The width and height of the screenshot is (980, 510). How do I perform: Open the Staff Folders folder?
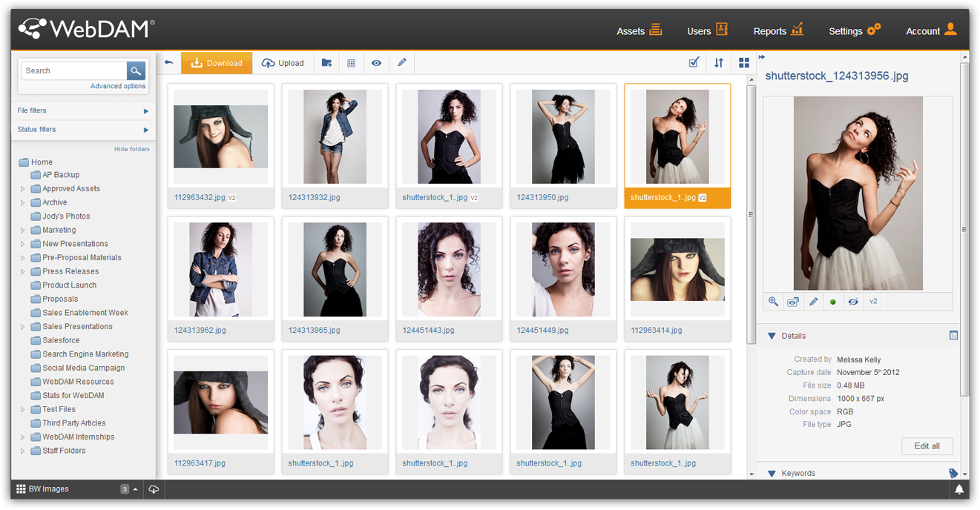[x=58, y=451]
